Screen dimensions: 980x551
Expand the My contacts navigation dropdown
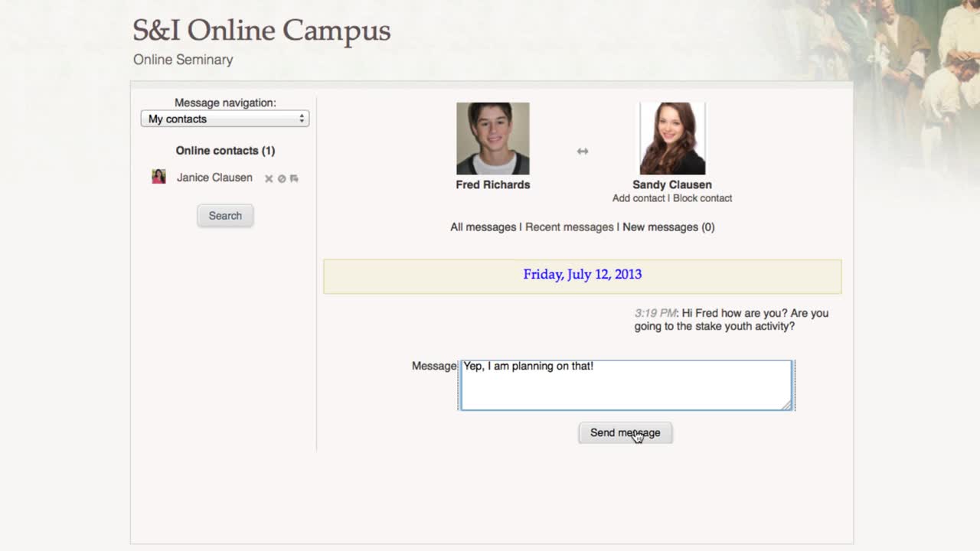coord(224,119)
